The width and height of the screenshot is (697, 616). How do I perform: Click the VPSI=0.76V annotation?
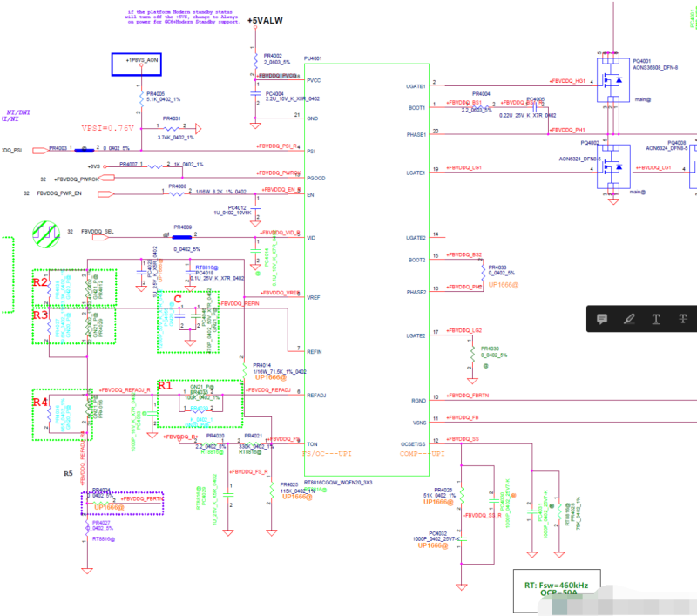[x=112, y=127]
